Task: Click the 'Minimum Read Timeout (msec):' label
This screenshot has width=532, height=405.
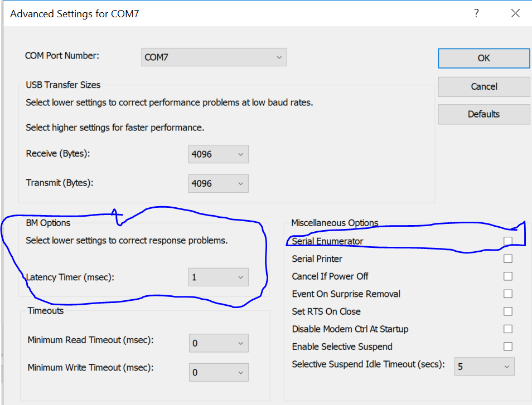Action: [x=90, y=340]
